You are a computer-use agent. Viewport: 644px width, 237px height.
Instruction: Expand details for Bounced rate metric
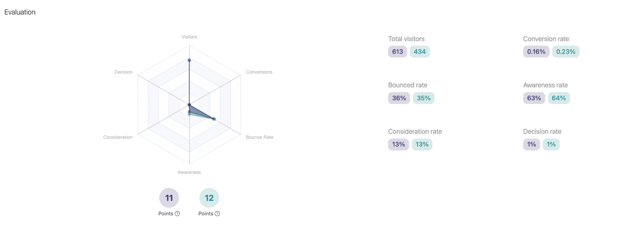(x=408, y=85)
